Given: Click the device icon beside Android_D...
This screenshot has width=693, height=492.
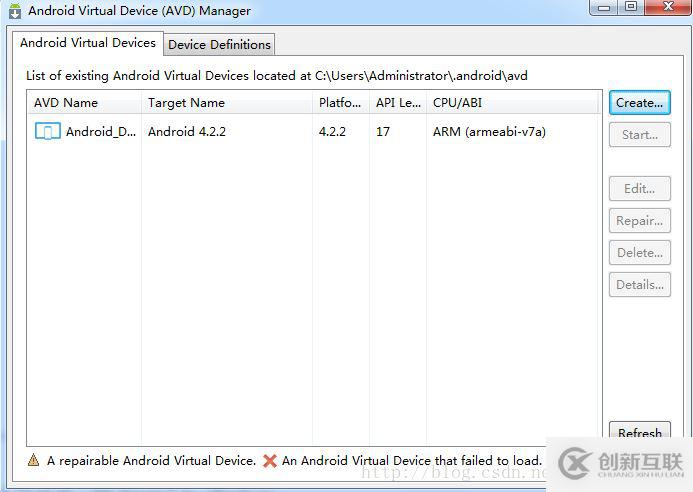Looking at the screenshot, I should [48, 131].
